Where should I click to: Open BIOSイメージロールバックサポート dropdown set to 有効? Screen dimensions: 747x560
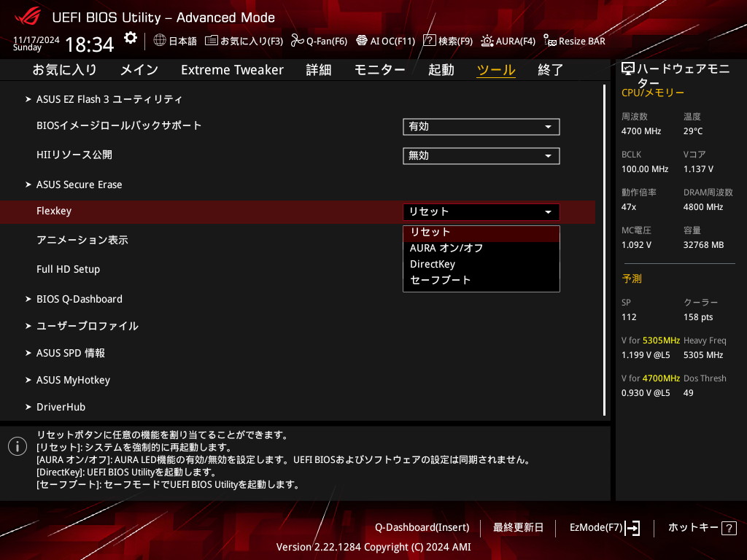(481, 127)
